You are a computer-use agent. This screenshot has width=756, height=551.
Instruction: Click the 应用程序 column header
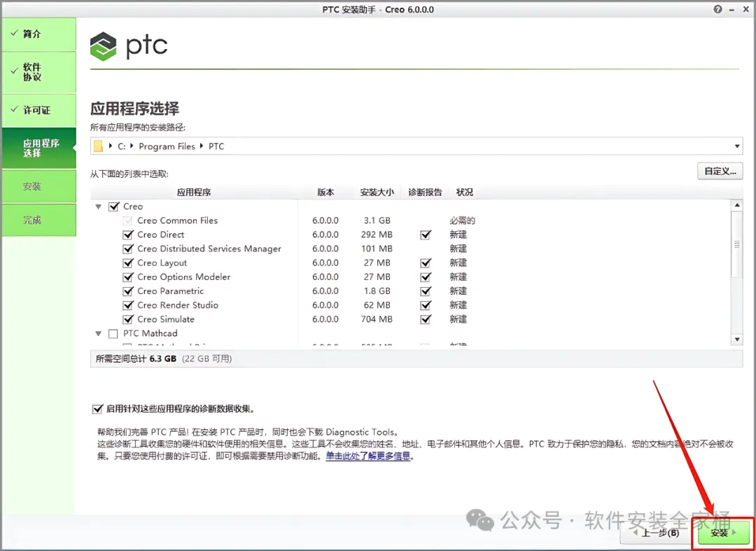[194, 193]
